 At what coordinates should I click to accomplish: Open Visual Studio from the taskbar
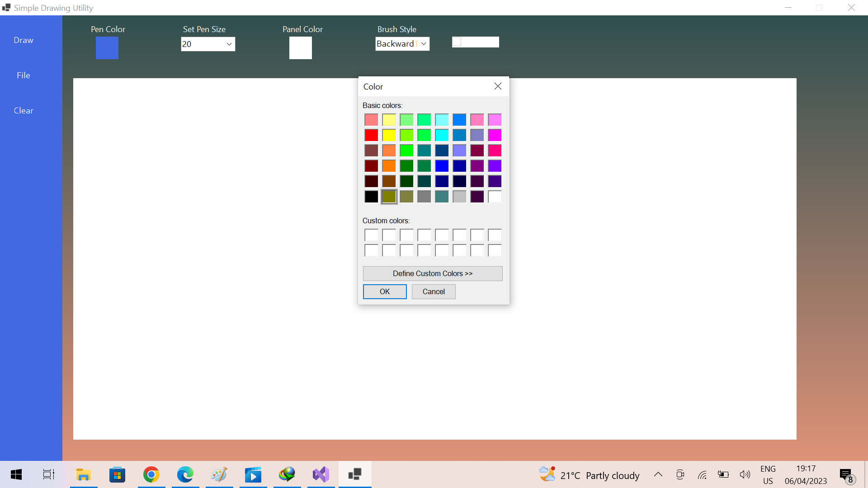(321, 474)
